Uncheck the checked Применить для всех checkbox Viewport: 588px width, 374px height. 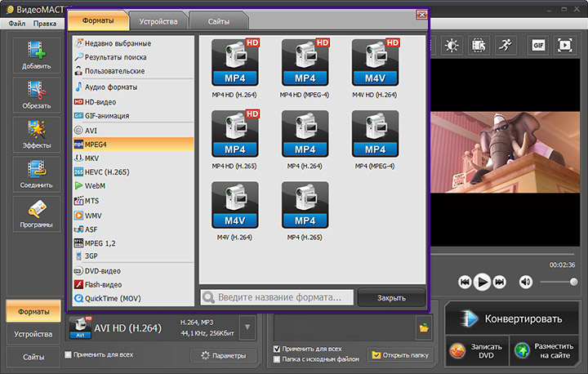(277, 349)
